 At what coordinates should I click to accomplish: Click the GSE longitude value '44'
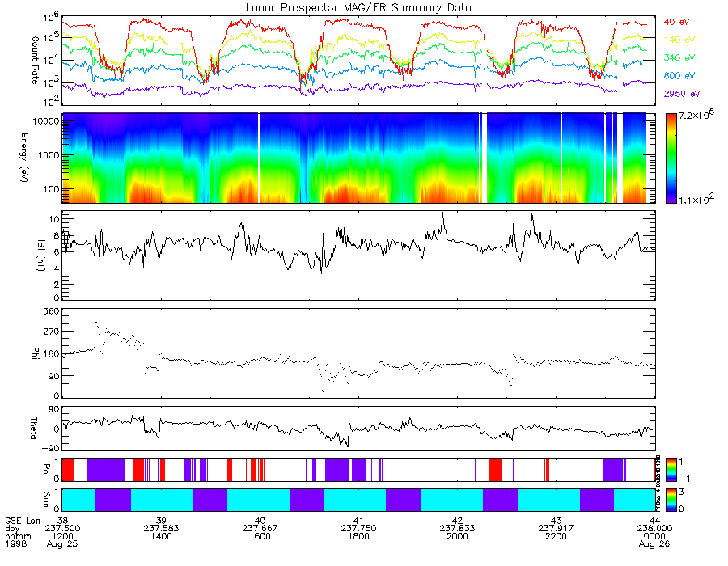[x=654, y=521]
